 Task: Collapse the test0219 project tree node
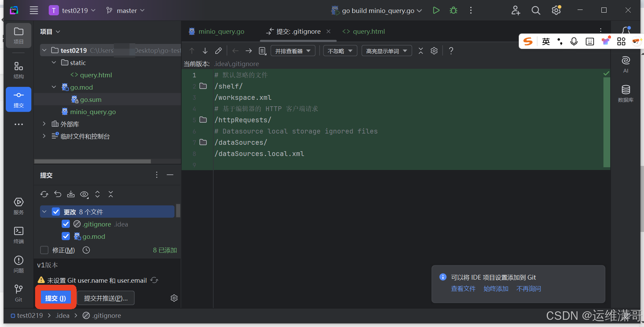44,50
